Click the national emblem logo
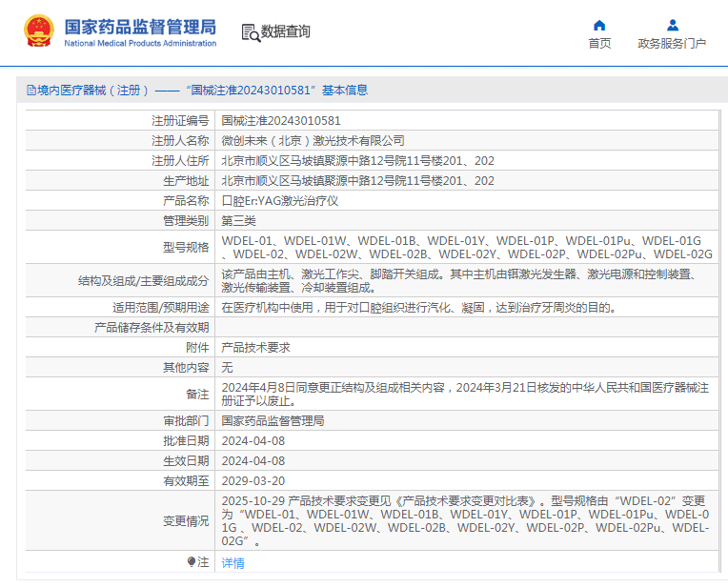The width and height of the screenshot is (728, 588). point(39,30)
